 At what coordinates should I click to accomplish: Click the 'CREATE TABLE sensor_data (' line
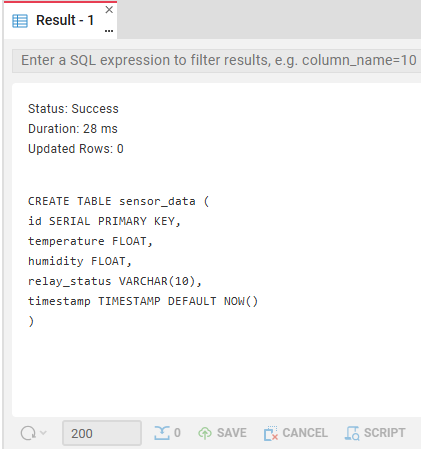pyautogui.click(x=119, y=201)
